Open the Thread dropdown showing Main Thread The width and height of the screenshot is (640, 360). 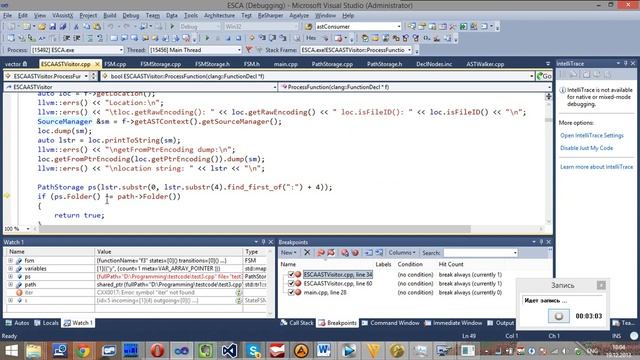[196, 50]
